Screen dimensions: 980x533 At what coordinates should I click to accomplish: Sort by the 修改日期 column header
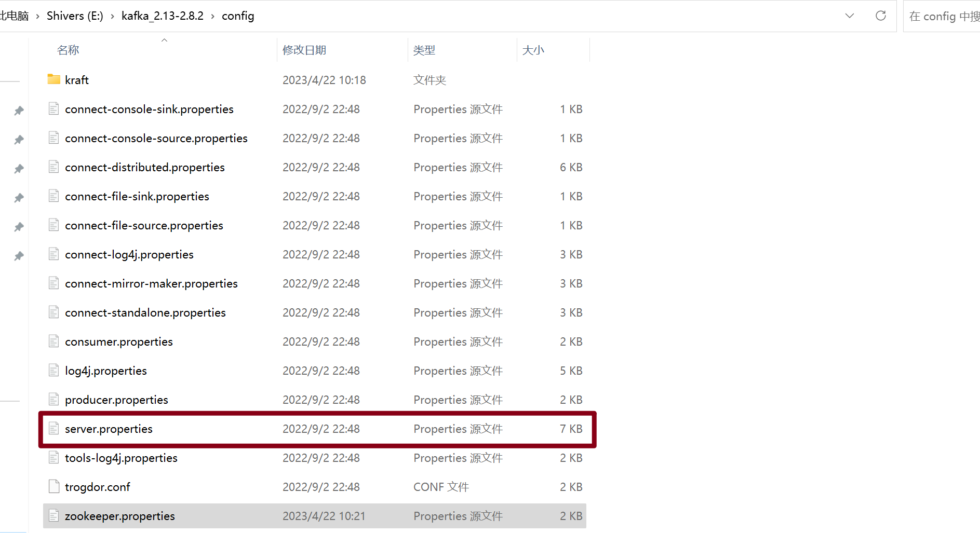point(304,50)
